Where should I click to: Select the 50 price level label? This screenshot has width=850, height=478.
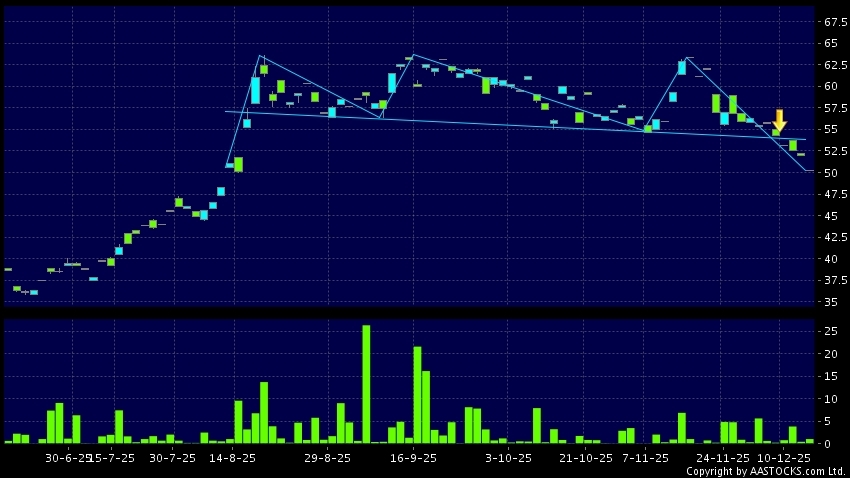831,173
